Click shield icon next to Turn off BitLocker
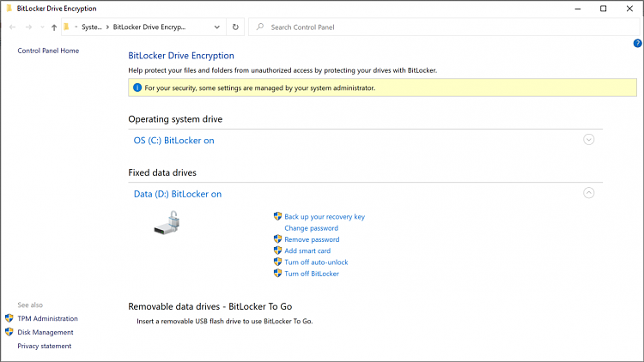The image size is (644, 362). coord(277,274)
